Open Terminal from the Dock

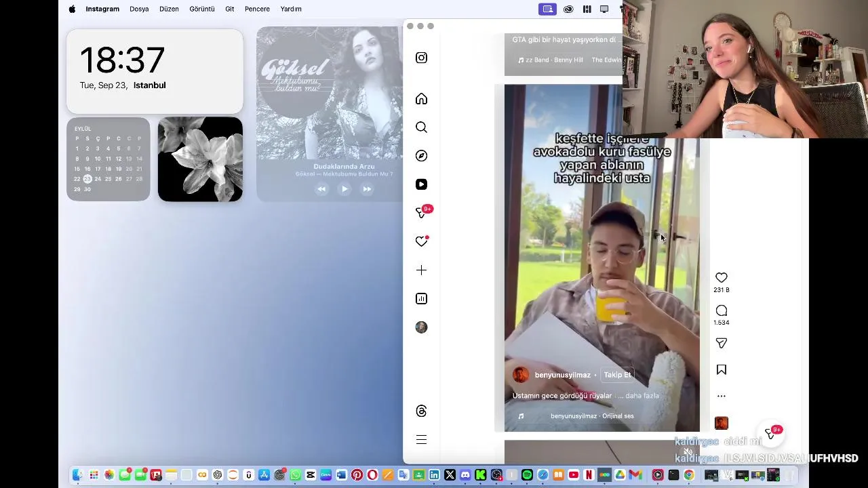673,475
